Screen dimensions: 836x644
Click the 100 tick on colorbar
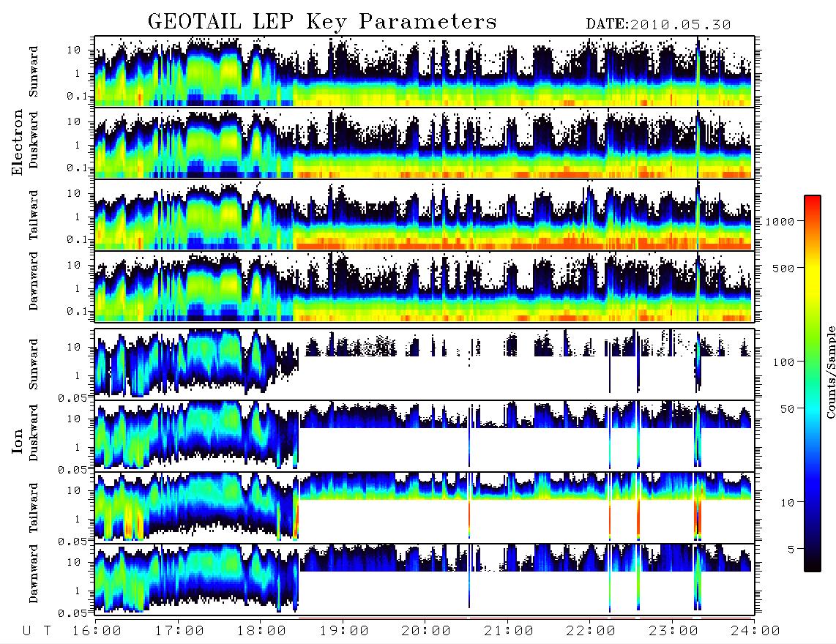783,362
